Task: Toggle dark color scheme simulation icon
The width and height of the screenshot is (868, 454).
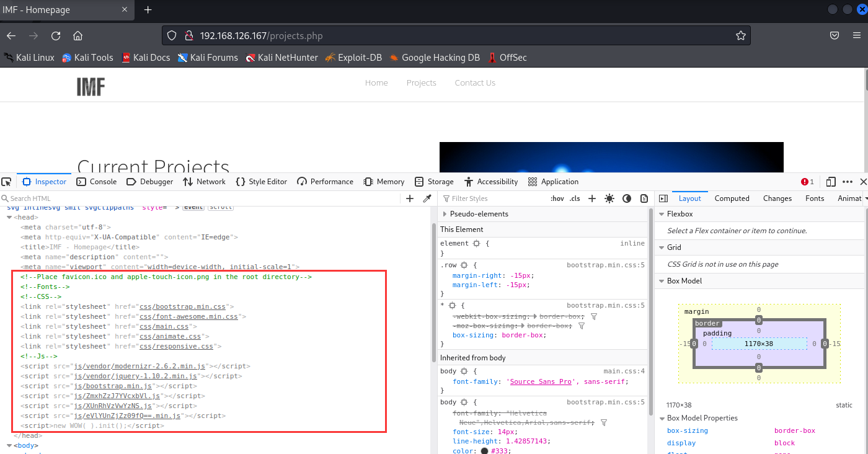Action: pyautogui.click(x=627, y=198)
